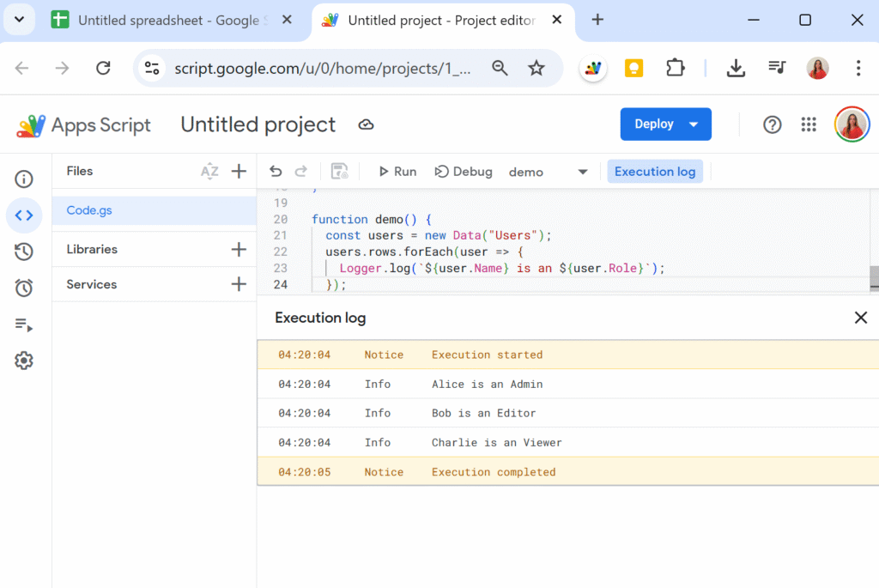The height and width of the screenshot is (588, 879).
Task: Select the Code.gs file
Action: pos(89,210)
